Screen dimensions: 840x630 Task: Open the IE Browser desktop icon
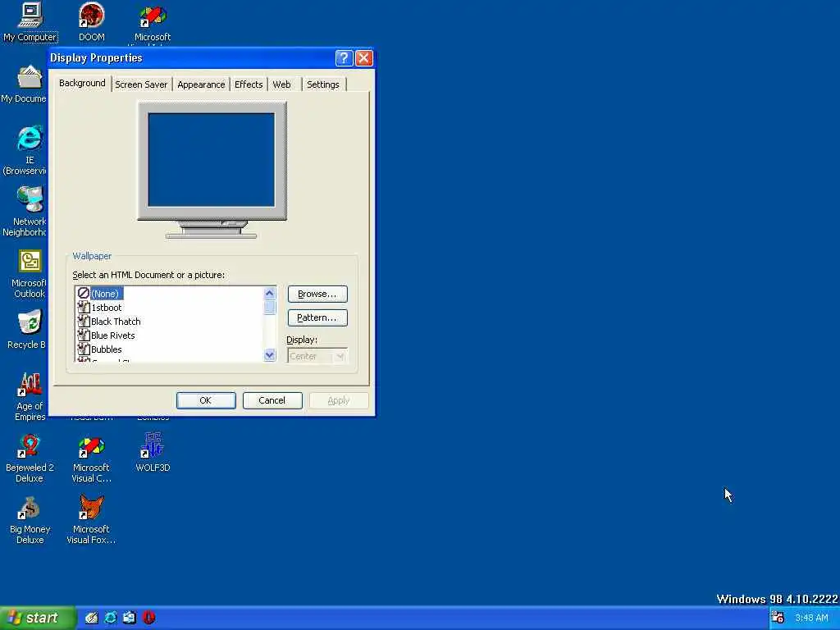tap(25, 151)
